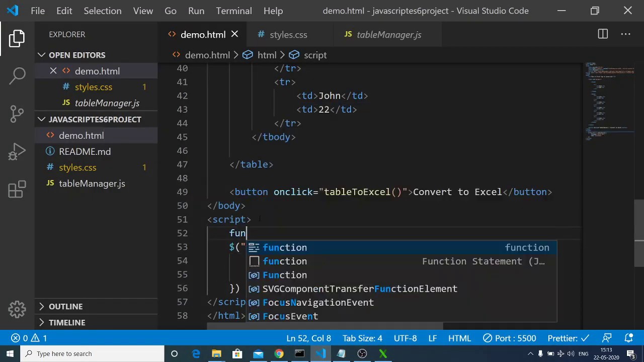Screen dimensions: 644x362
Task: Click the notifications bell in status bar
Action: (x=628, y=338)
